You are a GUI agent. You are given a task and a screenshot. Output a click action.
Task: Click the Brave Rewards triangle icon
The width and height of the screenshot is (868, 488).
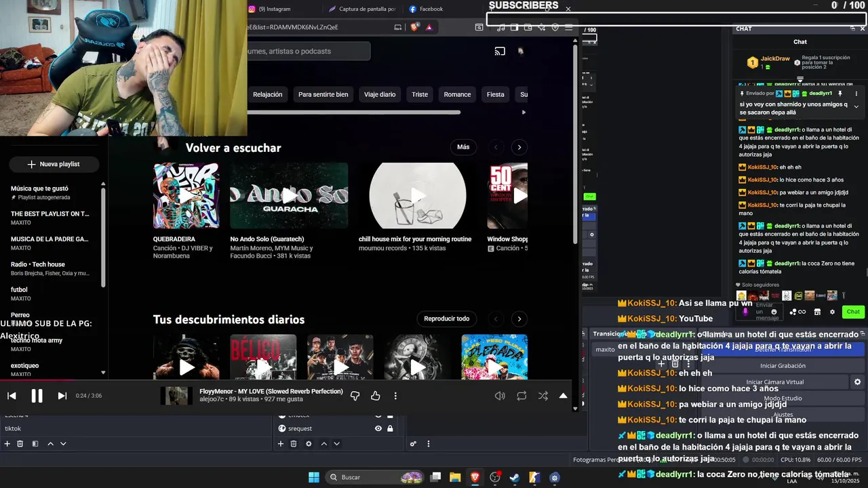point(429,27)
